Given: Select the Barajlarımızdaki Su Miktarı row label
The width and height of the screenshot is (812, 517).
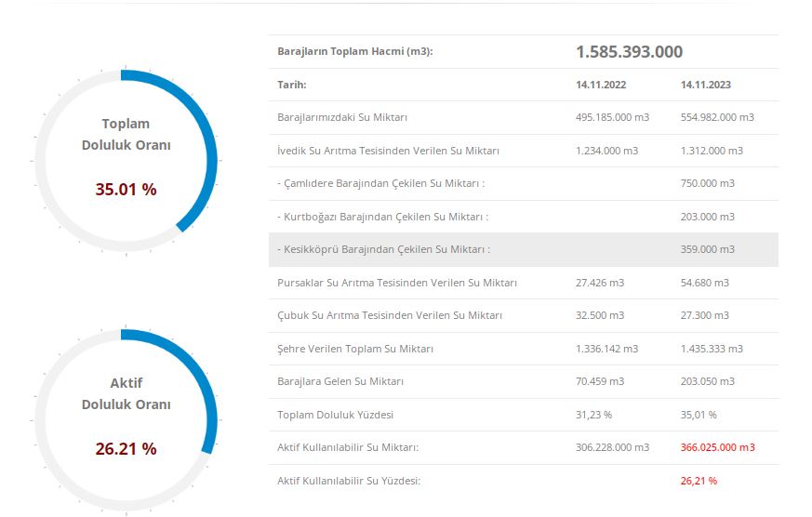Looking at the screenshot, I should tap(342, 117).
